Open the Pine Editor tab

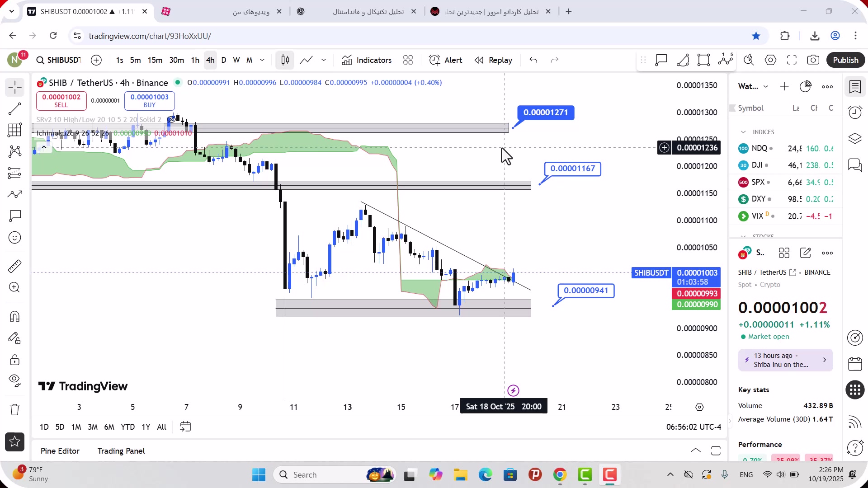[60, 451]
